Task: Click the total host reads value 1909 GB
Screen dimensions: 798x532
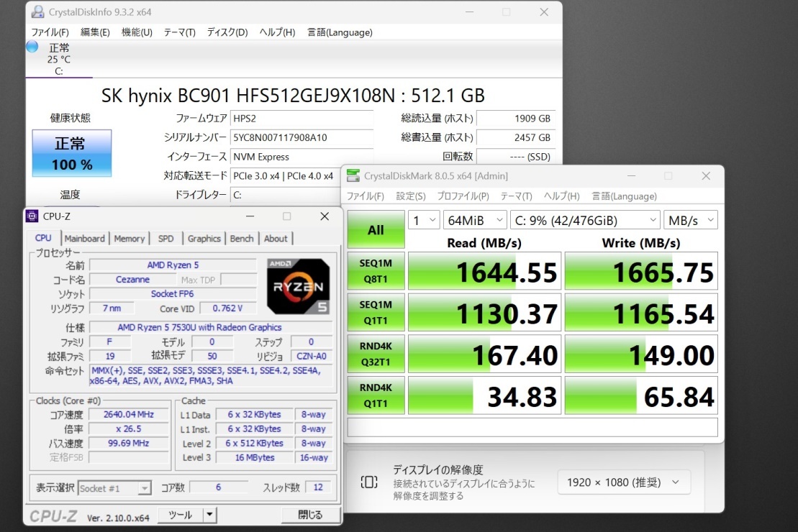Action: 515,119
